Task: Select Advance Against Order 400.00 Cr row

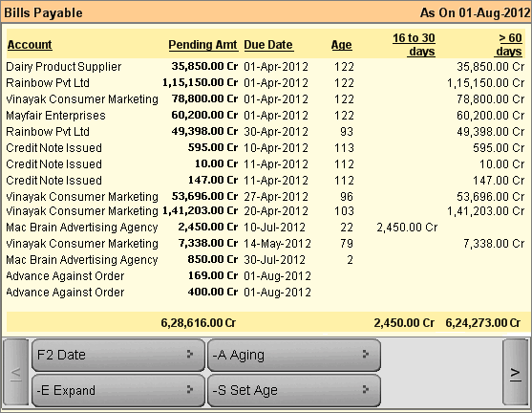Action: 266,293
